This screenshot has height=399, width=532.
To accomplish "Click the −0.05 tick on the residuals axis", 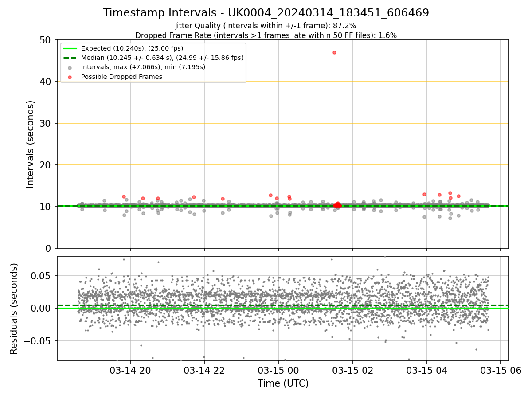I will [38, 341].
